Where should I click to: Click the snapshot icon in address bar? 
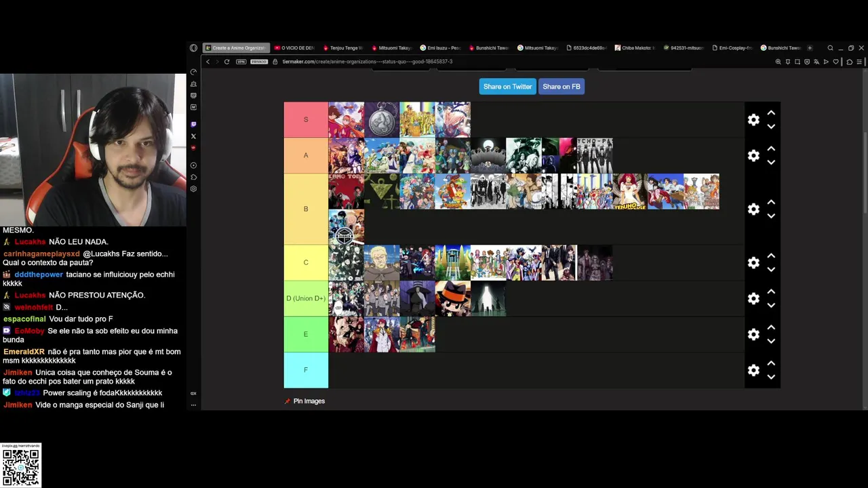[x=797, y=62]
